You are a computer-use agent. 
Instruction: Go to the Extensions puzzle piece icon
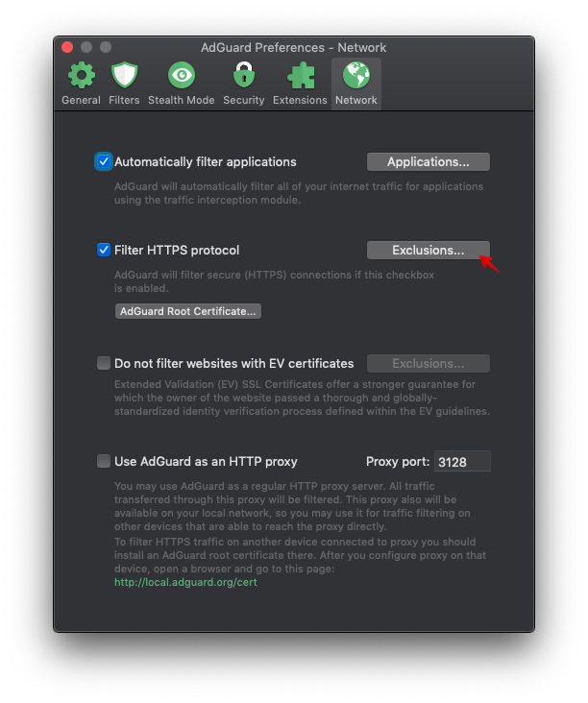pos(301,76)
